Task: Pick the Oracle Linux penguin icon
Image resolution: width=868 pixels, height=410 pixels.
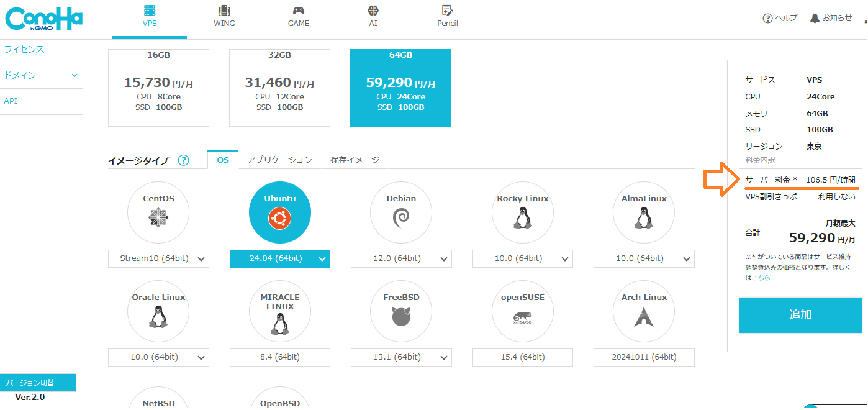Action: [158, 317]
